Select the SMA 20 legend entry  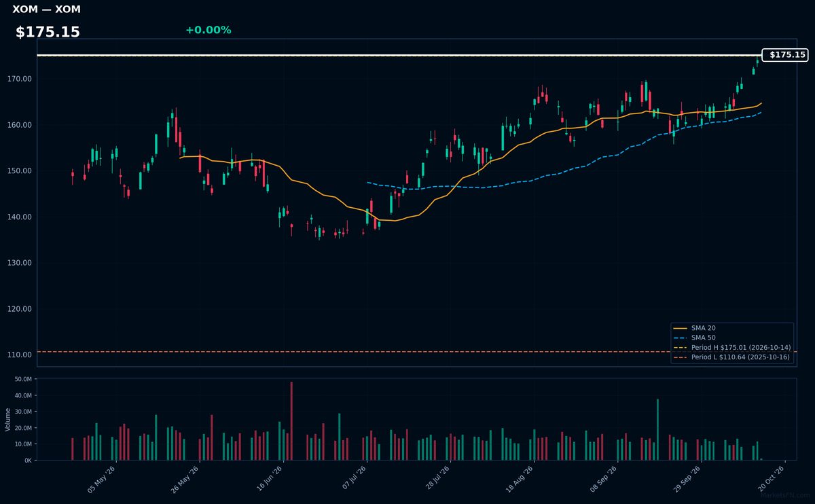pyautogui.click(x=732, y=328)
